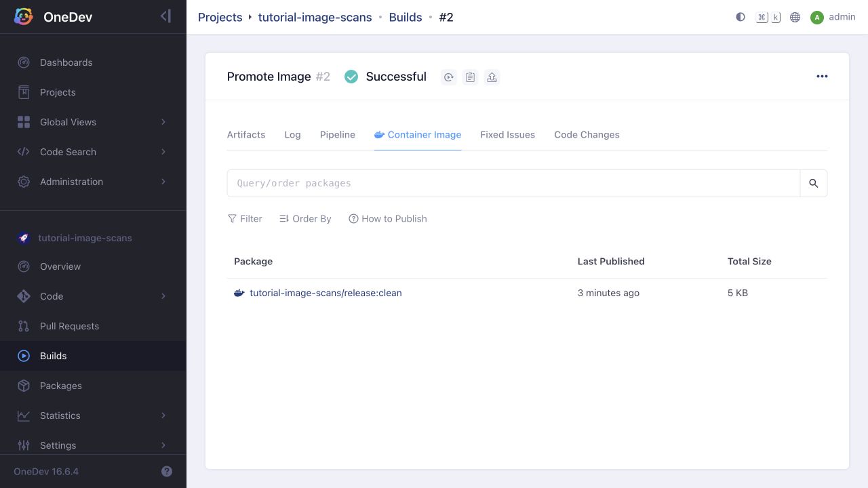Image resolution: width=868 pixels, height=488 pixels.
Task: Click the upload icon beside Successful
Action: (x=492, y=77)
